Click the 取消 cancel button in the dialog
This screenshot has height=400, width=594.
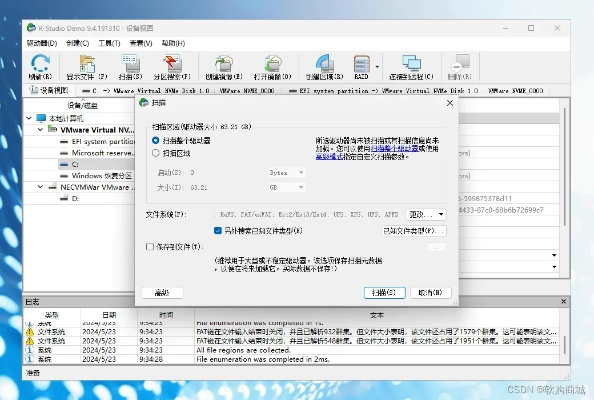(x=431, y=292)
